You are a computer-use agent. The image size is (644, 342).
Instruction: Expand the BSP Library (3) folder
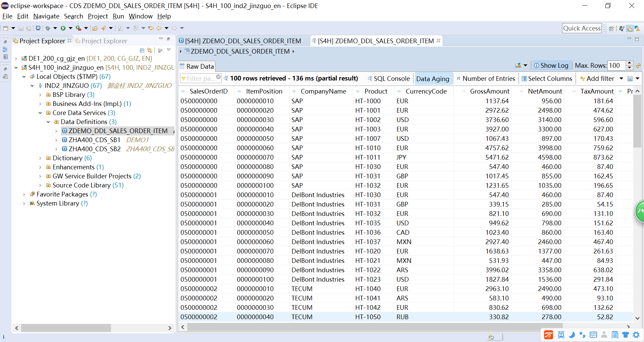40,95
